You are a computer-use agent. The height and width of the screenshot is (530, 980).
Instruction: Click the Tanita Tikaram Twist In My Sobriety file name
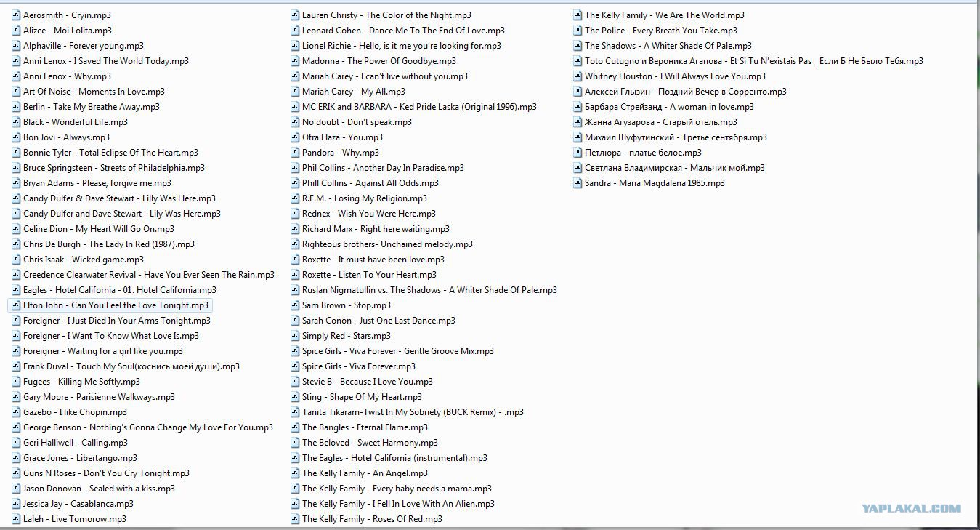pos(413,412)
